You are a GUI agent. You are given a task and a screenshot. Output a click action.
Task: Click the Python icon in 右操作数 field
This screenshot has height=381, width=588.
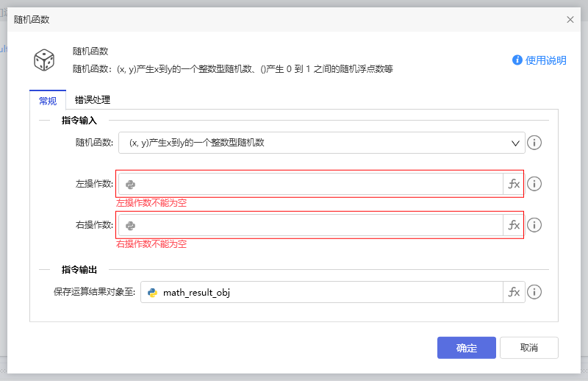point(131,226)
